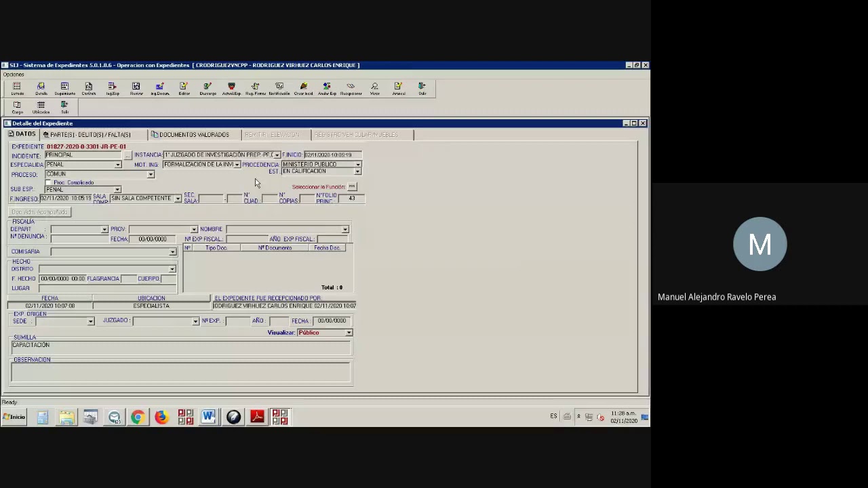Click the Tipo Doc. column header
The width and height of the screenshot is (868, 488).
[216, 248]
